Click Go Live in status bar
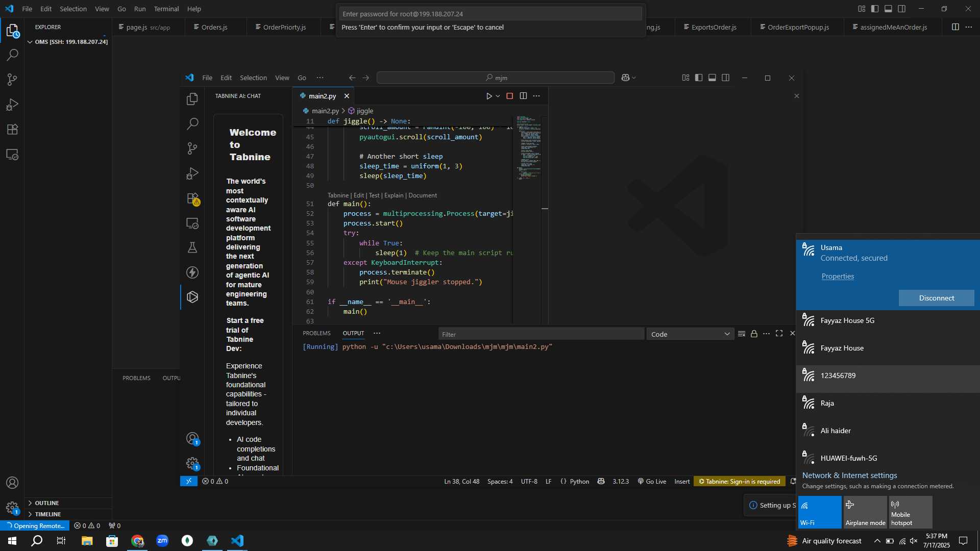The image size is (980, 551). point(652,481)
